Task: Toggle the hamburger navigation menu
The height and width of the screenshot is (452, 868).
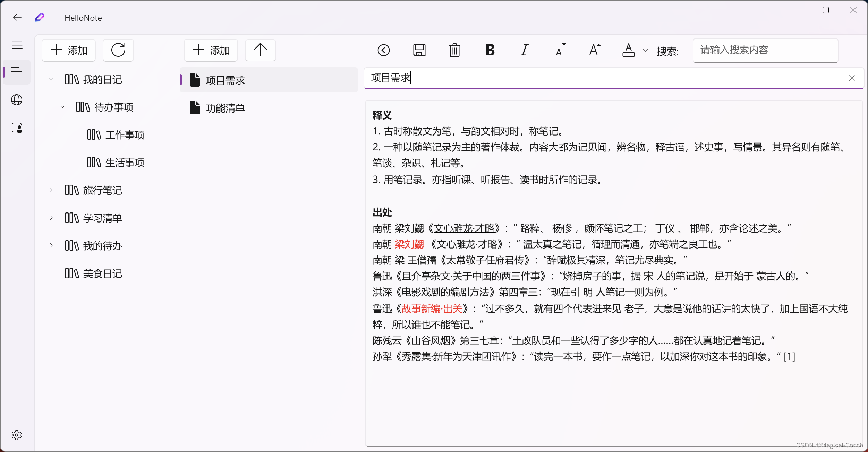Action: click(x=17, y=45)
